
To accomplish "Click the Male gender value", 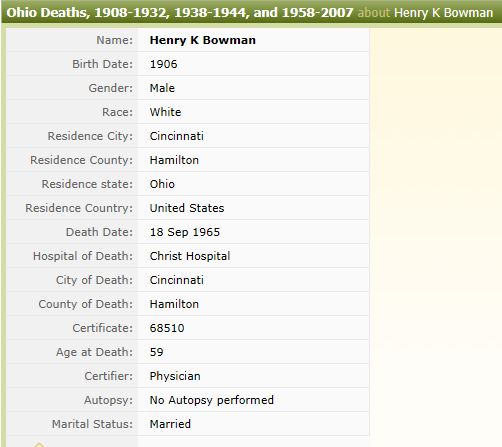I will 162,88.
